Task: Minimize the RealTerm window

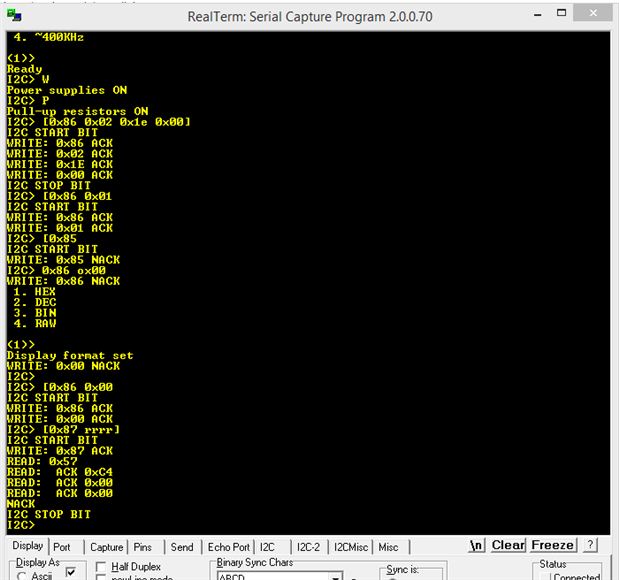Action: tap(537, 15)
